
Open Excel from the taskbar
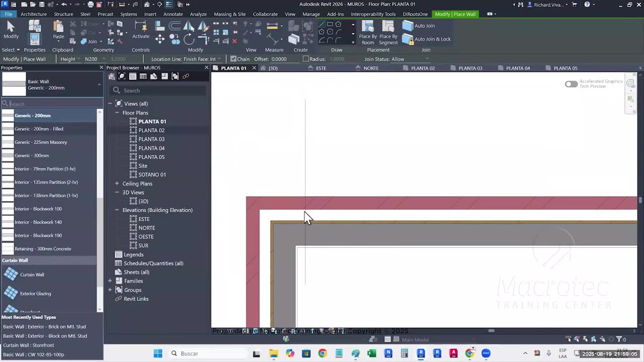(x=372, y=353)
